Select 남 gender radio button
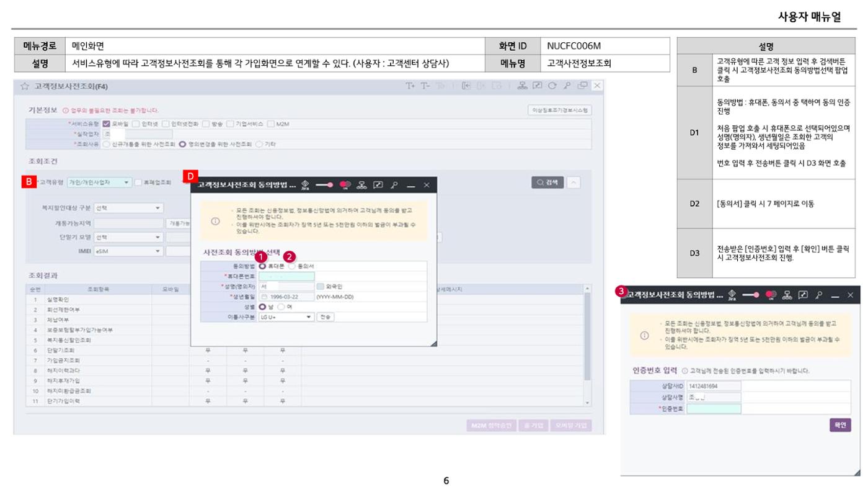Viewport: 868px width, 489px height. [x=262, y=307]
